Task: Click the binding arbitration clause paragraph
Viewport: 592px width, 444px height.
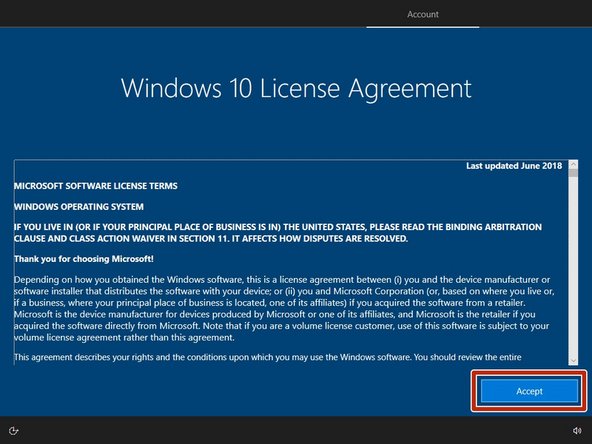Action: [x=278, y=233]
